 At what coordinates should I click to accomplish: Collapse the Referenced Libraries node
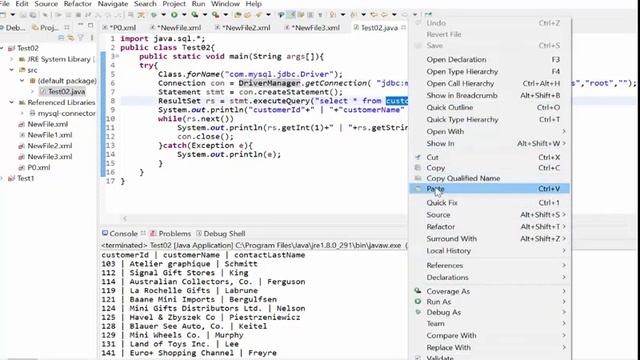(12, 102)
